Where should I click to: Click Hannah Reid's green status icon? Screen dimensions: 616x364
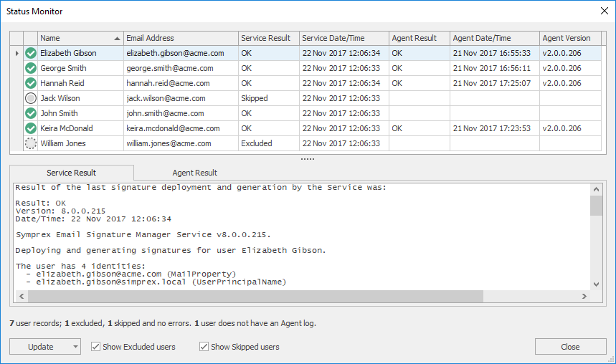point(30,83)
